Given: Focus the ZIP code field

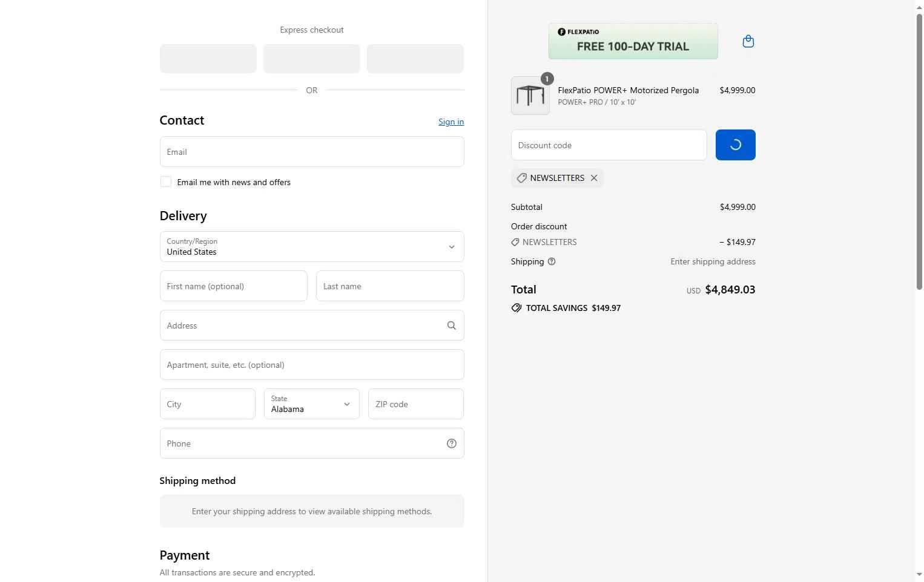Looking at the screenshot, I should (416, 404).
